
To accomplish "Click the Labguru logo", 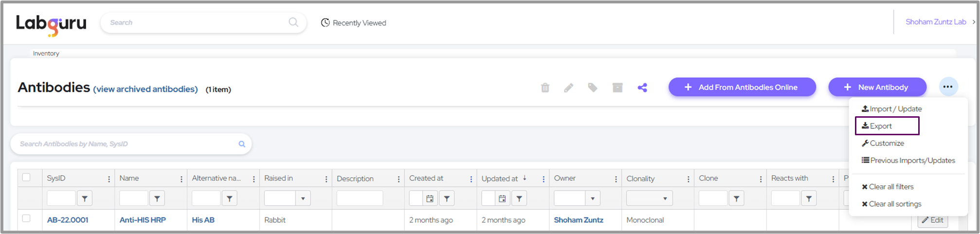I will [51, 24].
